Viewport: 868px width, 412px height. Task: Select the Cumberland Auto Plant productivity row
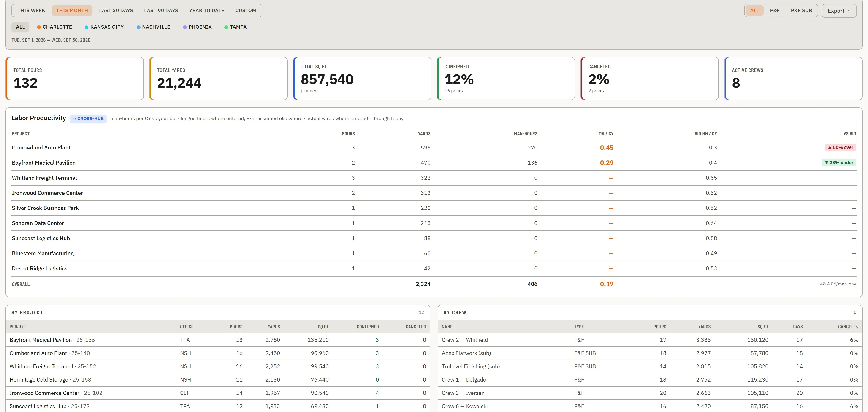point(434,148)
